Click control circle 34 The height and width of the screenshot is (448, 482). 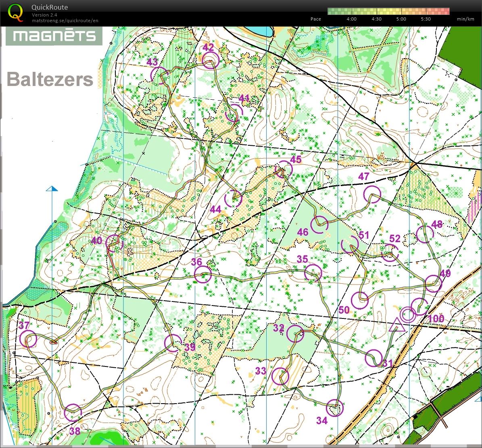click(334, 408)
